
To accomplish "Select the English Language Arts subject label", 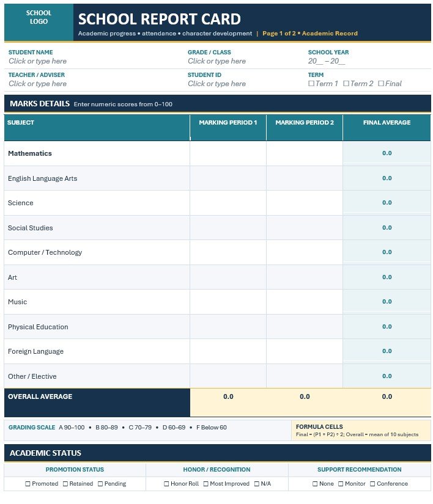I will [x=42, y=178].
